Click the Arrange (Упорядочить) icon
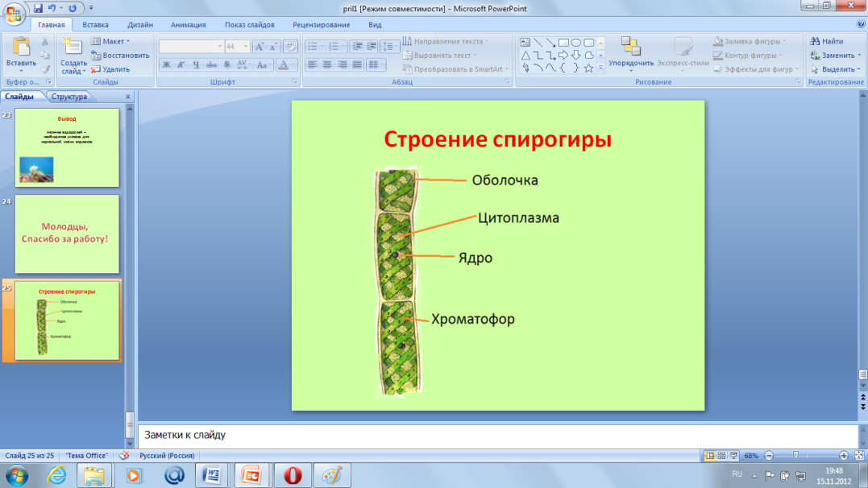 click(630, 48)
